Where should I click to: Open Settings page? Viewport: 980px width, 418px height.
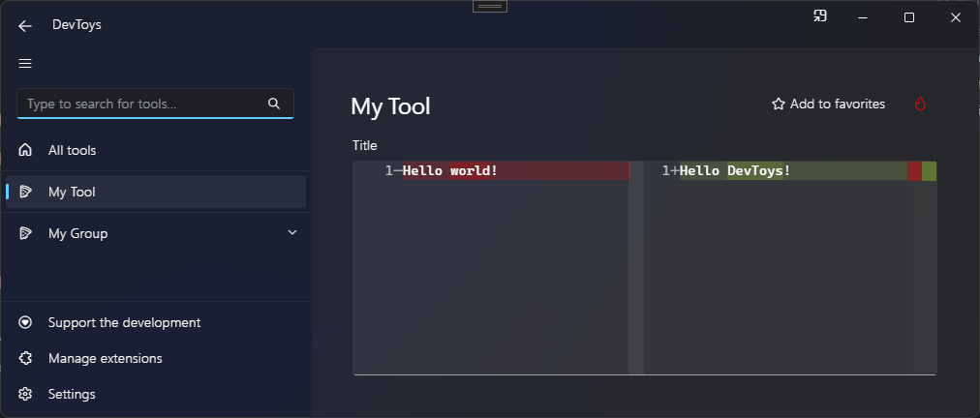[156, 394]
